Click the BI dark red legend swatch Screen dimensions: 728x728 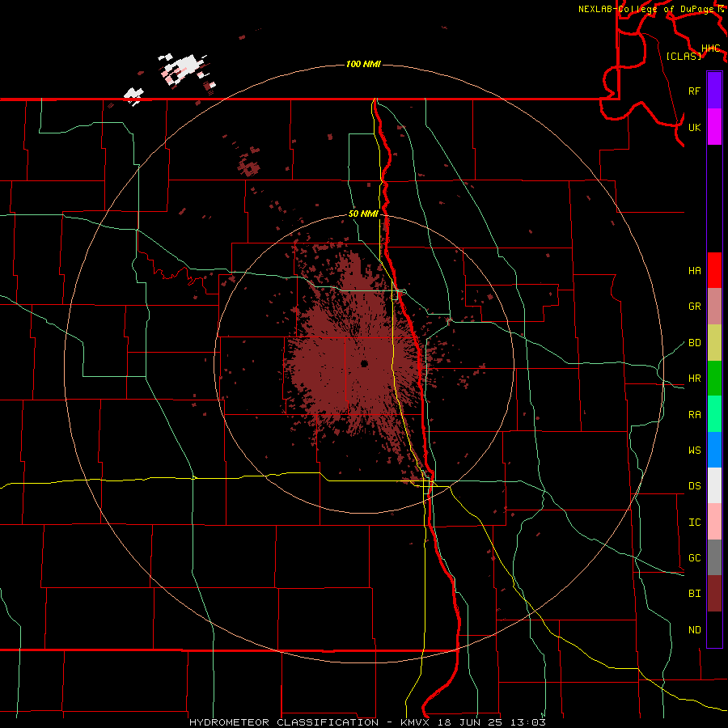click(x=714, y=594)
